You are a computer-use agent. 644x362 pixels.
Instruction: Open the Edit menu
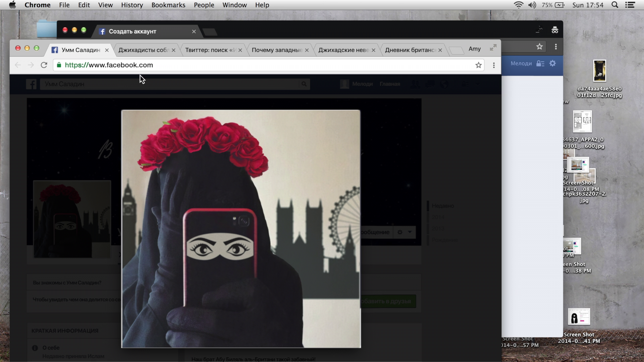tap(84, 5)
